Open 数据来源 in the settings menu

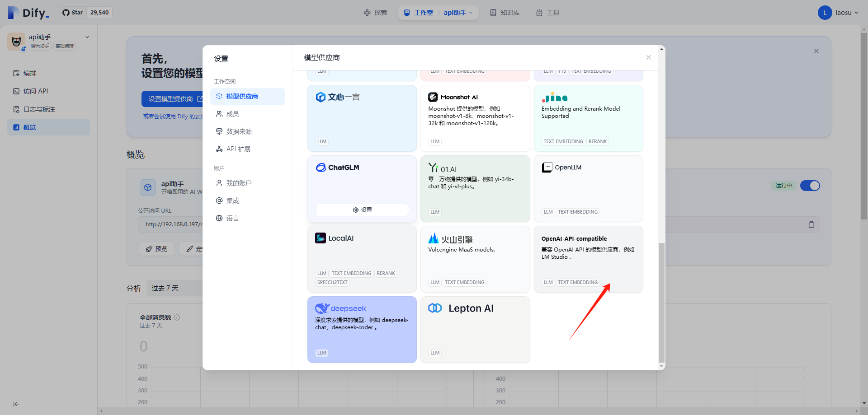[248, 131]
